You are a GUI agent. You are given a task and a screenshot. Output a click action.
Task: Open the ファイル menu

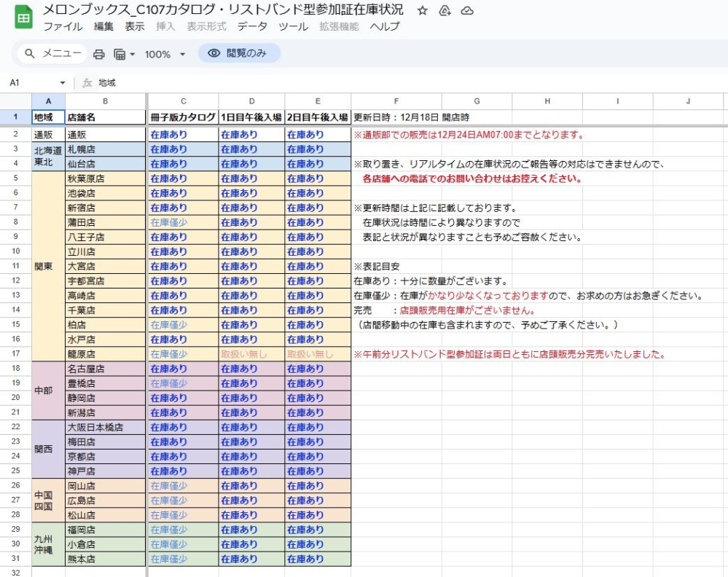[63, 26]
